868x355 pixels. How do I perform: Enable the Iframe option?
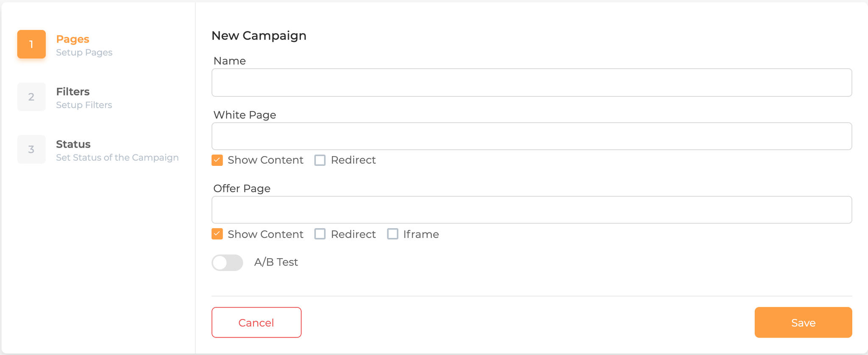[x=392, y=234]
